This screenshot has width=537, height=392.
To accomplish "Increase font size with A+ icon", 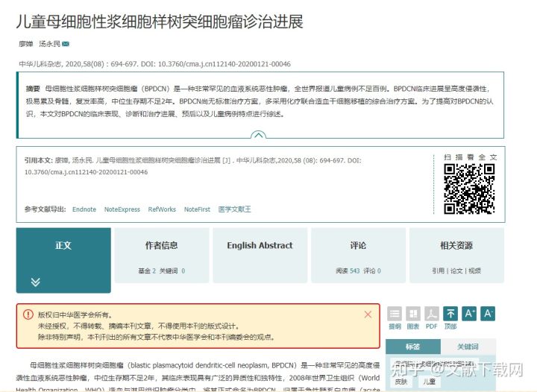I will (470, 314).
